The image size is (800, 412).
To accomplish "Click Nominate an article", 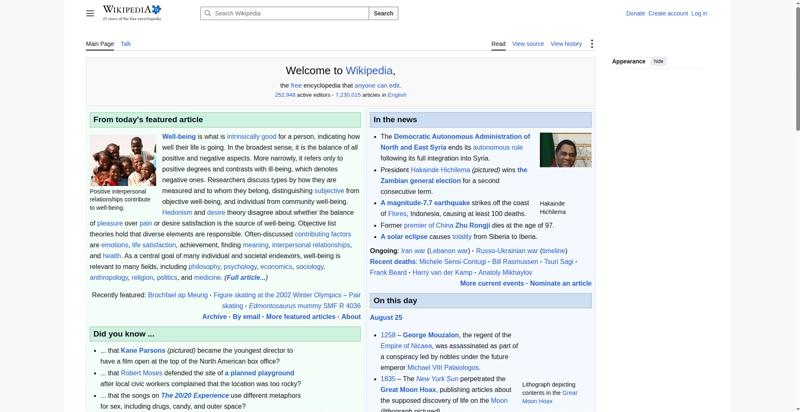I will [561, 283].
